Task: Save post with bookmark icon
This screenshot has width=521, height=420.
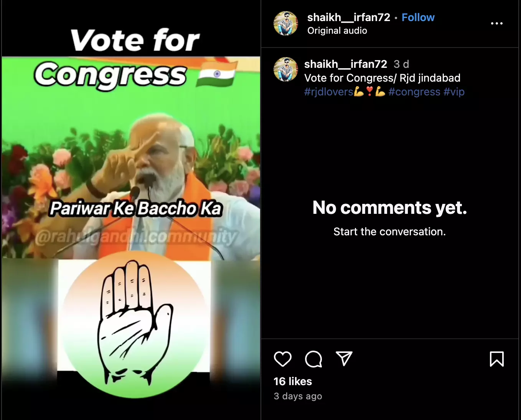Action: (x=497, y=359)
